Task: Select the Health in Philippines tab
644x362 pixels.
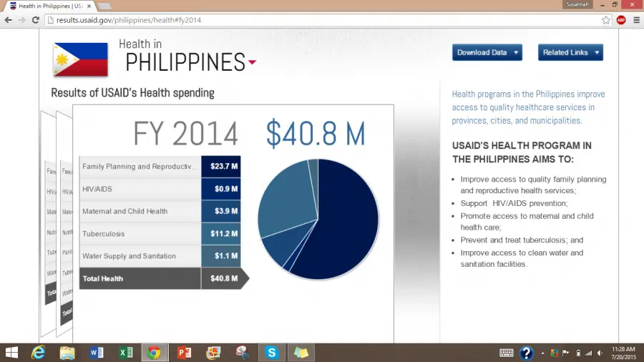Action: point(49,6)
